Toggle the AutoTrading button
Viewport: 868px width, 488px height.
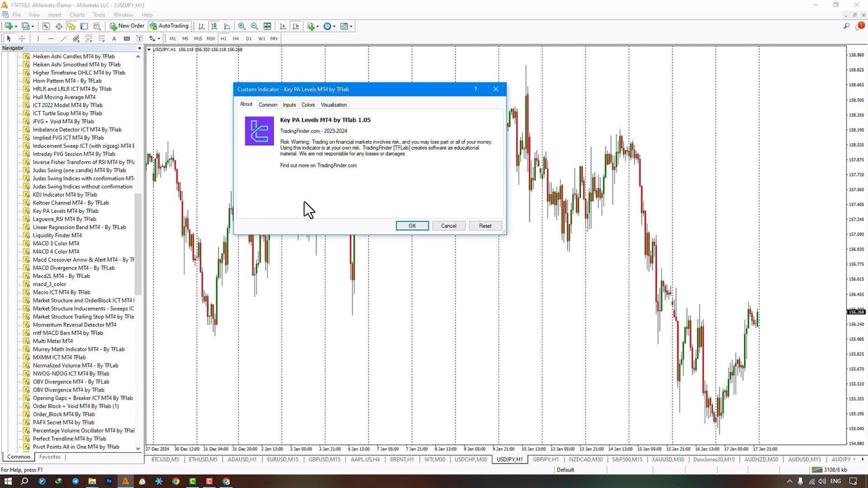click(169, 26)
